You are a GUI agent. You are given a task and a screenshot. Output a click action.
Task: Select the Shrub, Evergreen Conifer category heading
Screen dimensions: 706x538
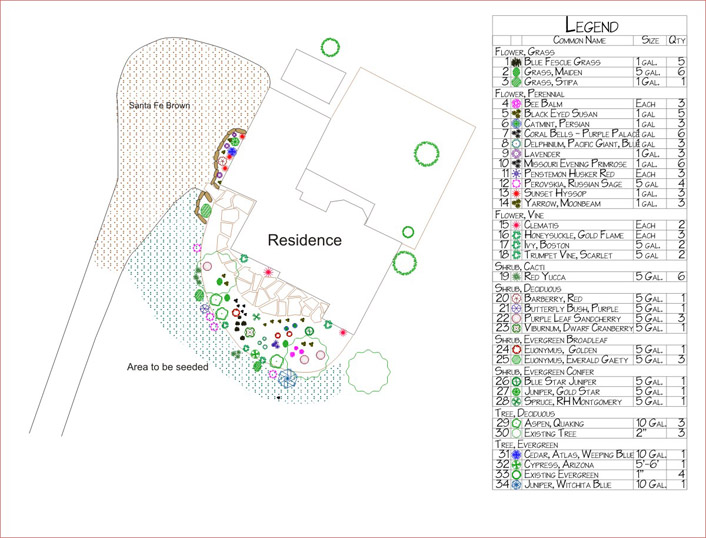[560, 370]
